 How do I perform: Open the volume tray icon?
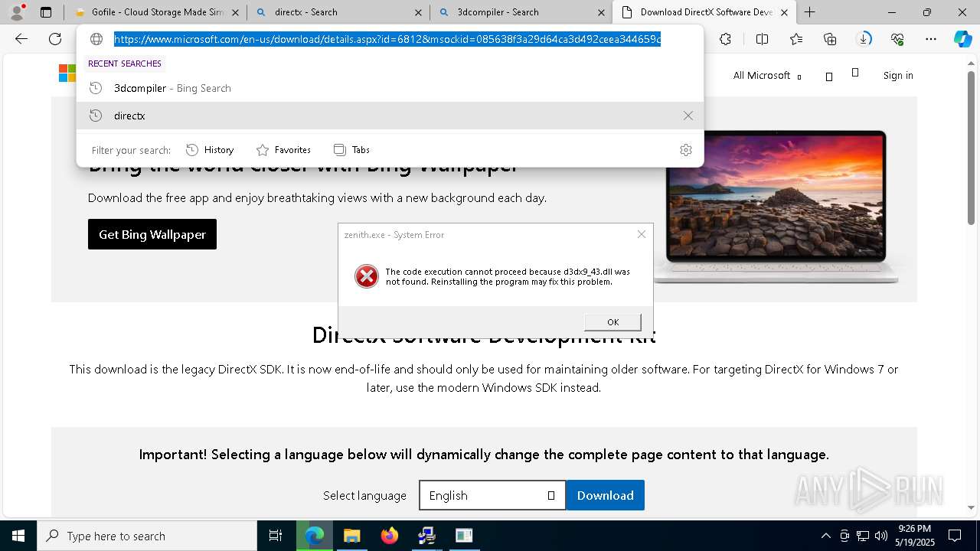(x=881, y=536)
